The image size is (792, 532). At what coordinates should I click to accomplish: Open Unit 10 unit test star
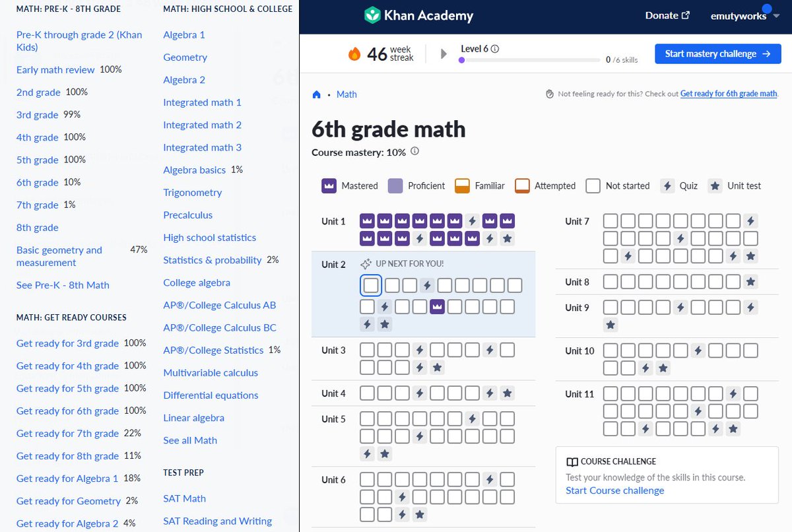point(663,368)
